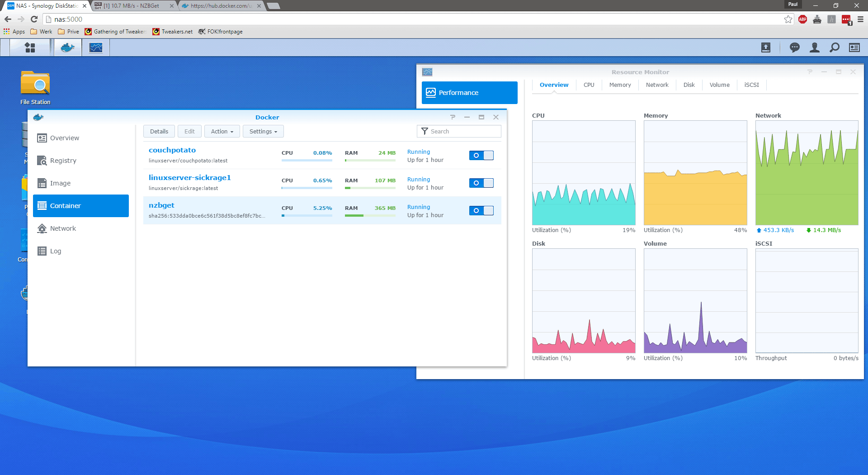868x475 pixels.
Task: Switch to CPU tab in Resource Monitor
Action: (589, 85)
